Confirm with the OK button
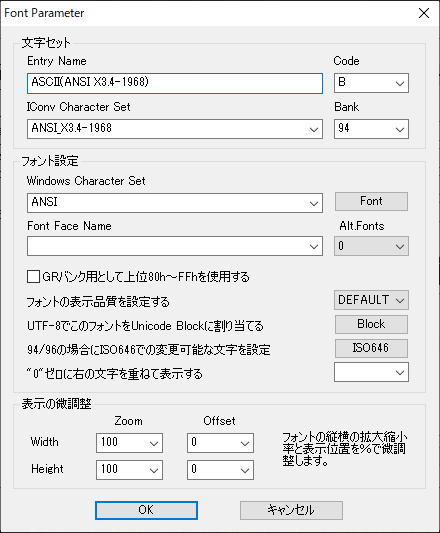This screenshot has width=440, height=533. 146,511
